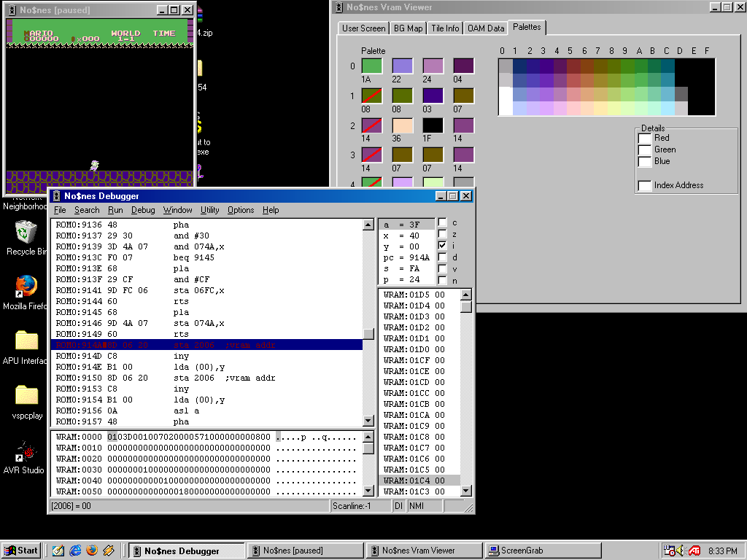Open the Search menu in debugger
Viewport: 747px width, 560px height.
pos(87,210)
